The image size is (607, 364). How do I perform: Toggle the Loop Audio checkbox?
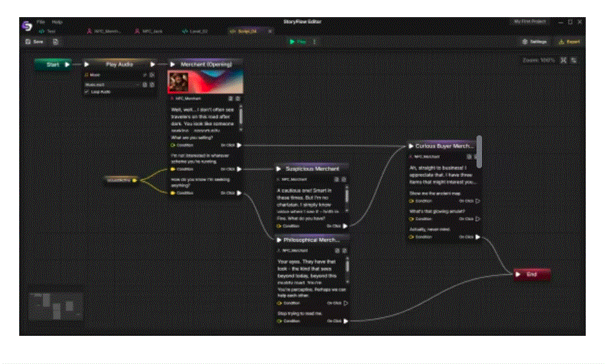tap(87, 92)
